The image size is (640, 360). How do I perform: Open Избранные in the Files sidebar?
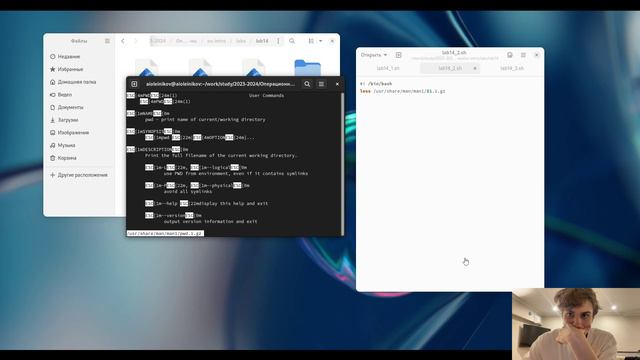70,69
